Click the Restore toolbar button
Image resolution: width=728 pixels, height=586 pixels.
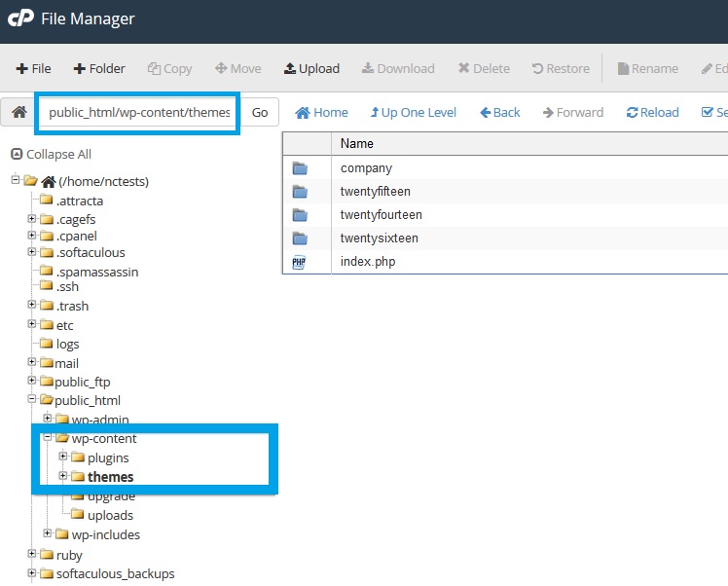pos(561,69)
